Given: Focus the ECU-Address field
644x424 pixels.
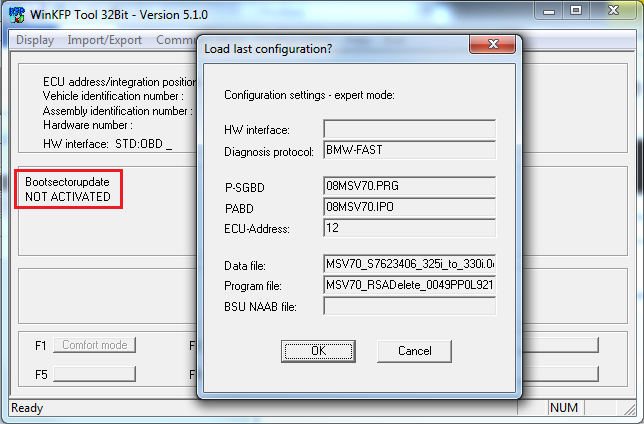Looking at the screenshot, I should click(409, 229).
